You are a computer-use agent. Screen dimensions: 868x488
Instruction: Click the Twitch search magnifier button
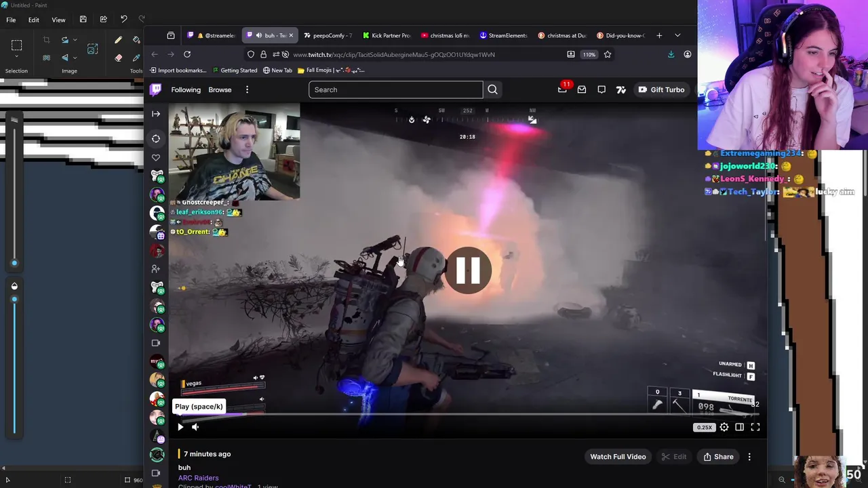click(x=492, y=89)
